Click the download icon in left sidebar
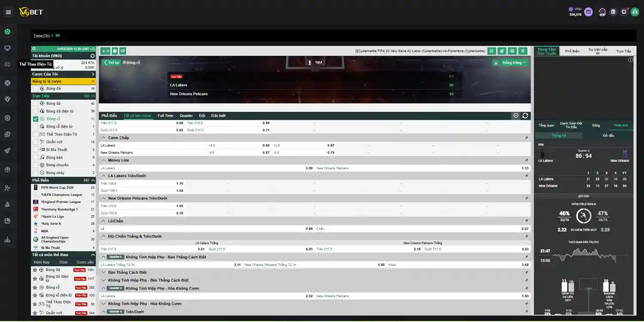Image resolution: width=644 pixels, height=322 pixels. coord(7,239)
